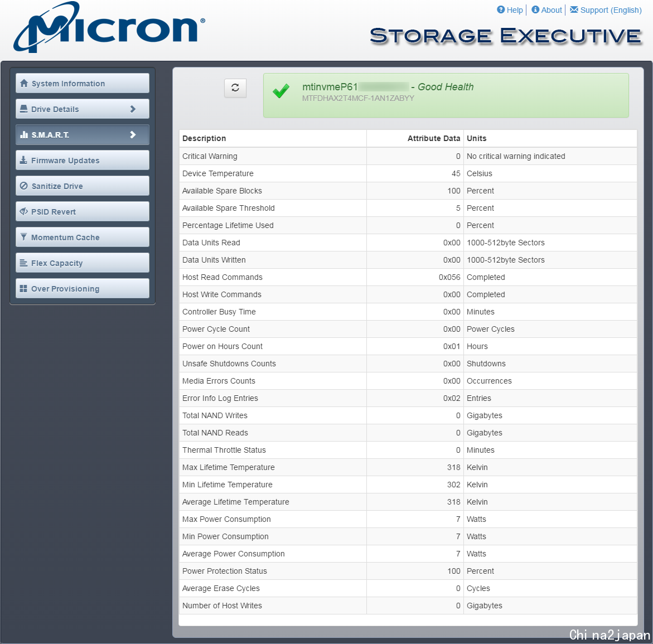The image size is (653, 644).
Task: Open the Flex Capacity page
Action: point(83,263)
